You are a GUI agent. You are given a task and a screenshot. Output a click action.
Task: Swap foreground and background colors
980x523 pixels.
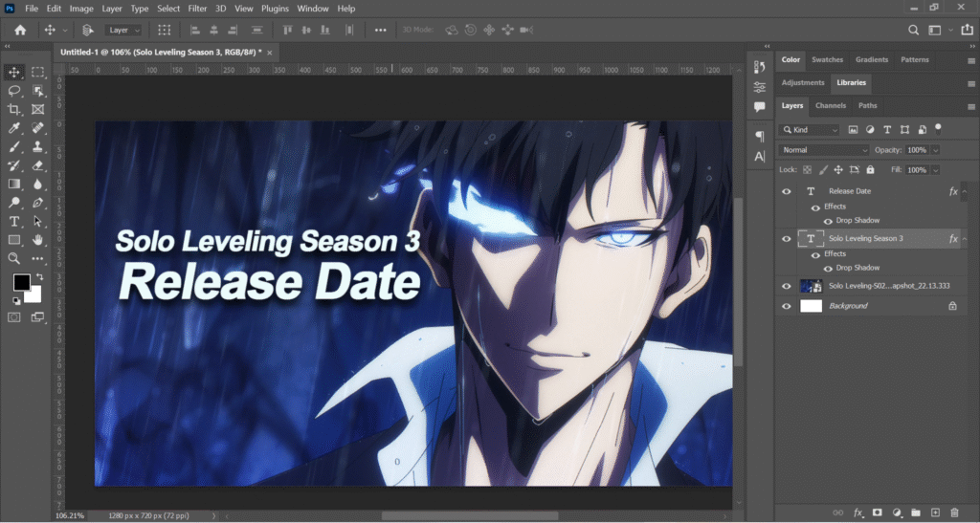point(39,276)
